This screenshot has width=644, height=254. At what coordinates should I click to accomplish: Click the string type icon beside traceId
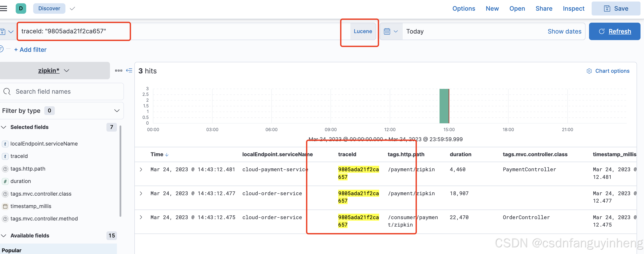5,156
